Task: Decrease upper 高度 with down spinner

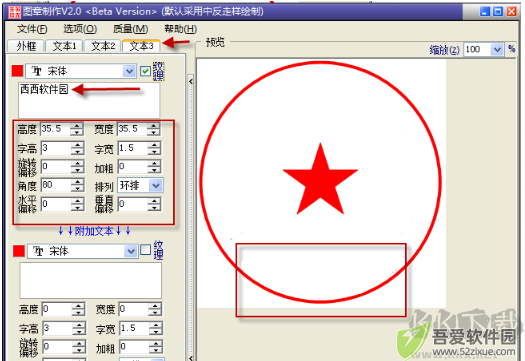Action: 77,132
